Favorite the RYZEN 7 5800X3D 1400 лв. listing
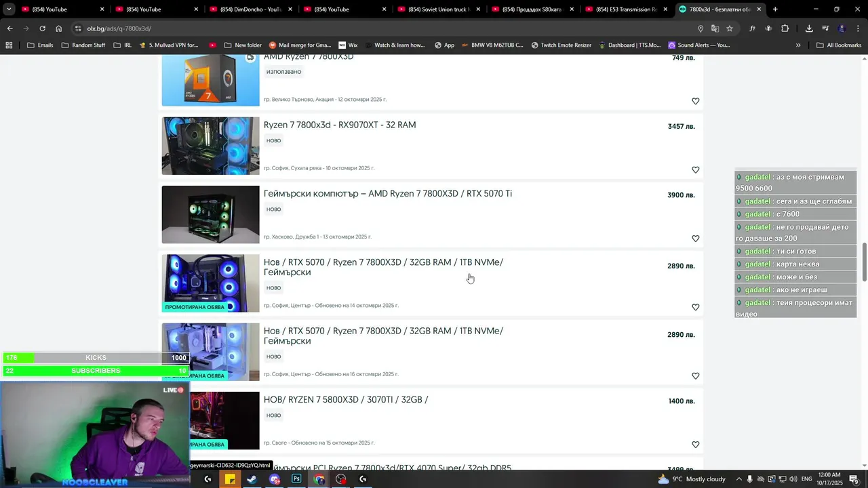Image resolution: width=868 pixels, height=488 pixels. click(695, 445)
